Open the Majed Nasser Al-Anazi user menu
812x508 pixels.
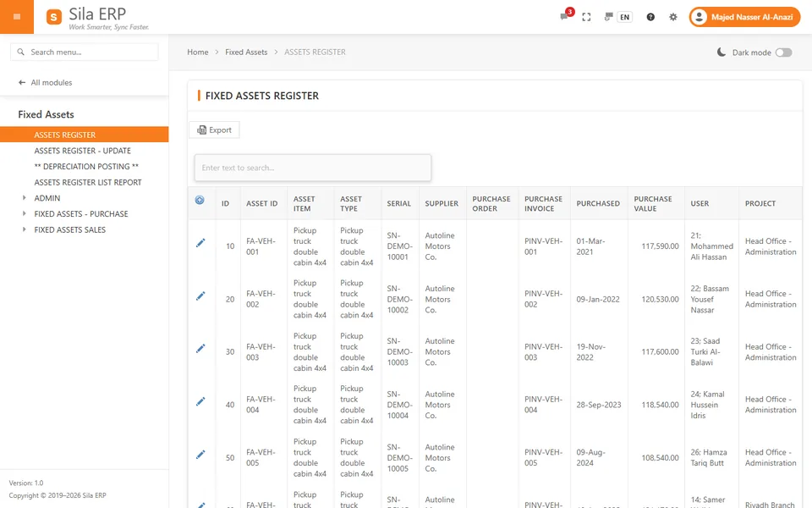744,17
